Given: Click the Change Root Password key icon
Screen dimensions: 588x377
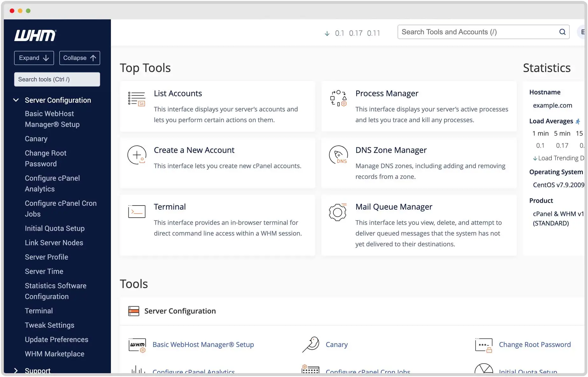Looking at the screenshot, I should tap(484, 345).
